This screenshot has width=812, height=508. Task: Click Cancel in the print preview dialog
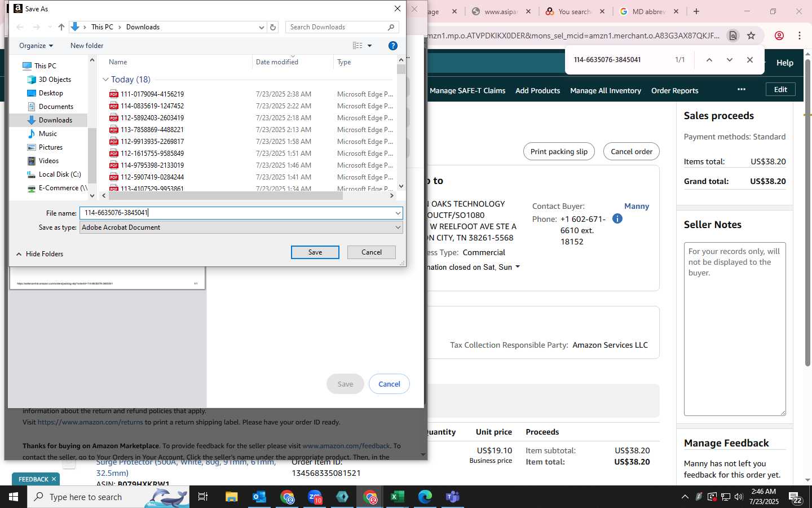[x=389, y=384]
